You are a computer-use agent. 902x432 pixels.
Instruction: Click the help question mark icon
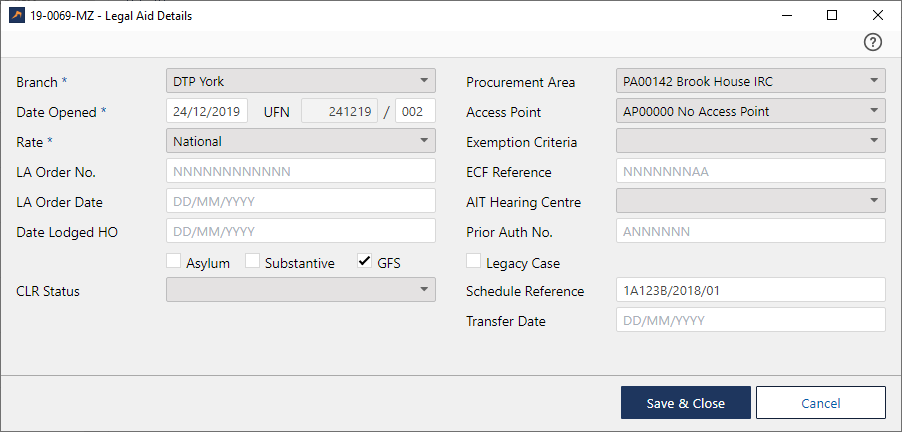tap(873, 42)
